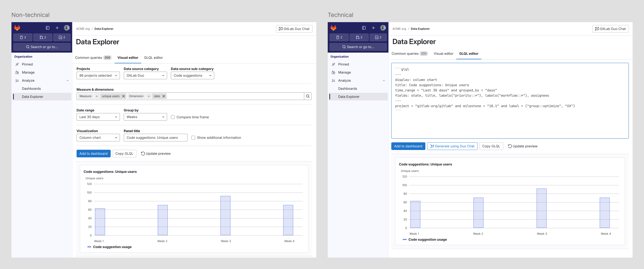Check Show additional information option
The image size is (644, 269).
193,138
